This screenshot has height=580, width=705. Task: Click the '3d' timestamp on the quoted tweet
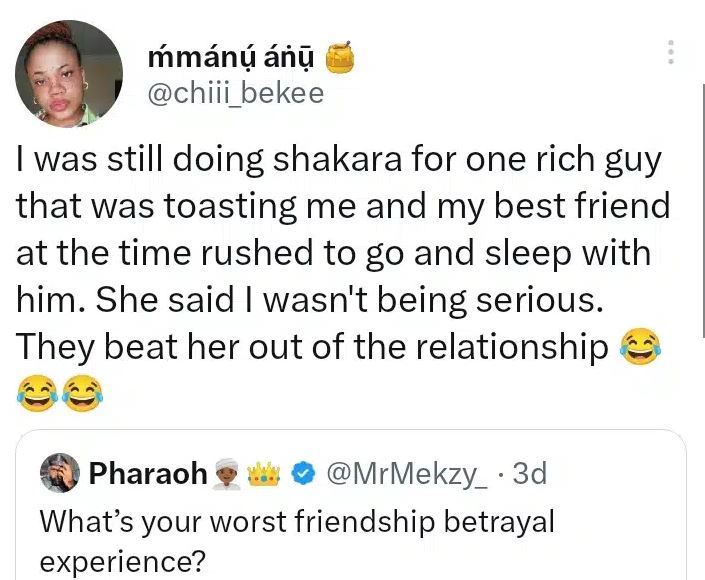click(x=529, y=473)
